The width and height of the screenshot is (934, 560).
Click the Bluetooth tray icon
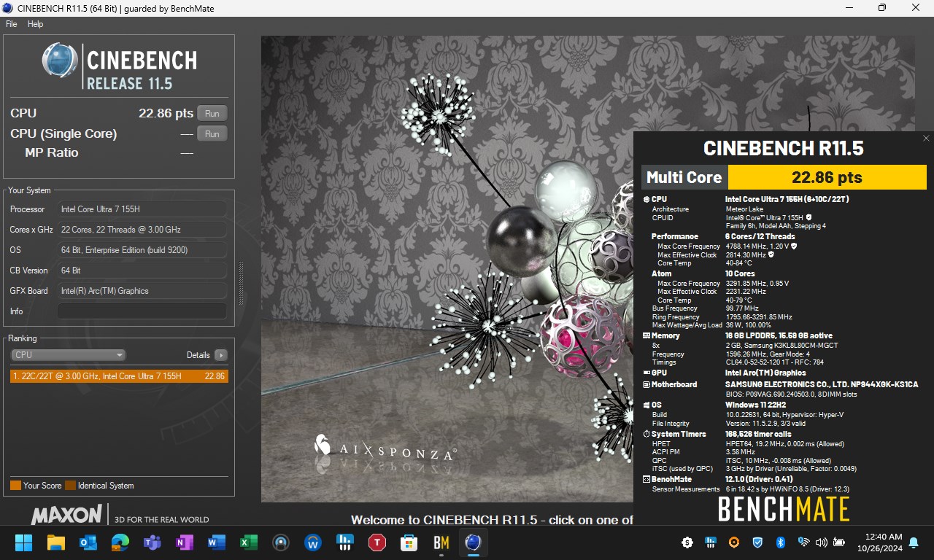pyautogui.click(x=780, y=542)
